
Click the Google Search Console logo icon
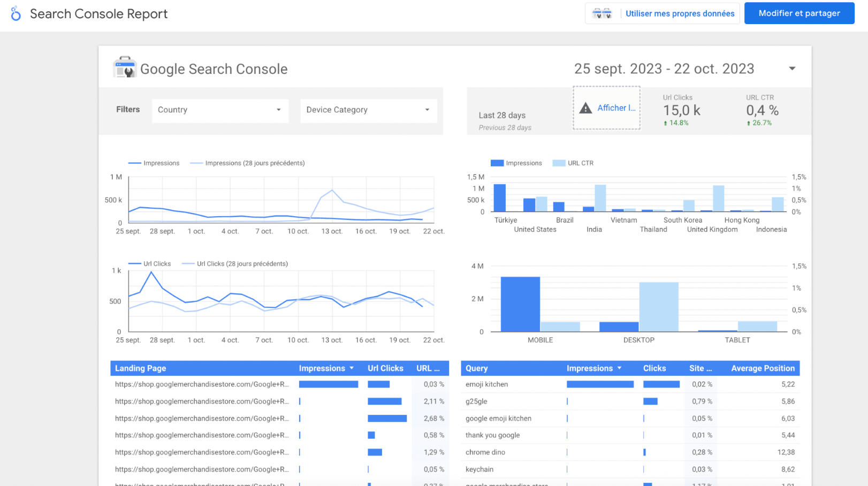click(x=125, y=67)
